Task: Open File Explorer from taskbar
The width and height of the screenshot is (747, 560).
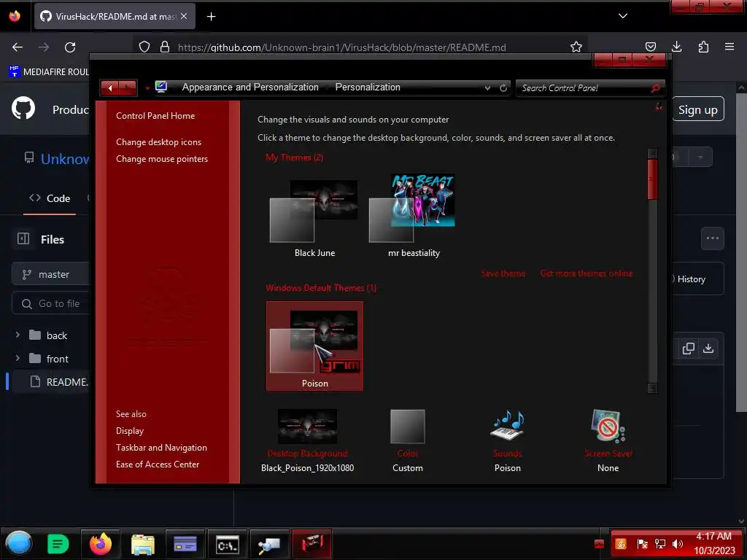Action: [142, 544]
